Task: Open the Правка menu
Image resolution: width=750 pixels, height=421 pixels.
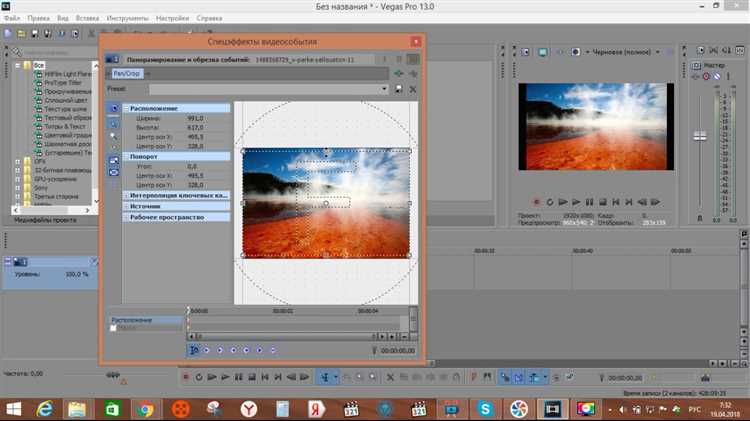Action: point(38,18)
